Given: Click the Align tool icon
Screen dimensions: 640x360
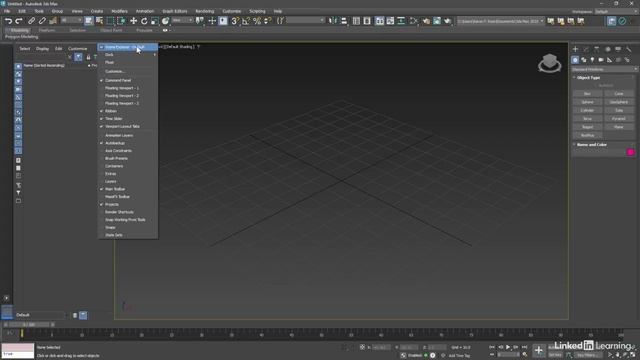Looking at the screenshot, I should coord(344,21).
